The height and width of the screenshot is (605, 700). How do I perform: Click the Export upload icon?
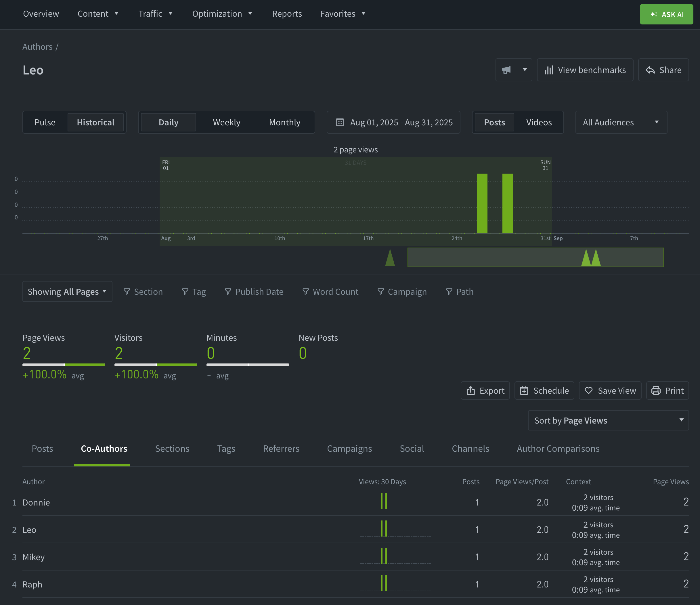tap(471, 390)
